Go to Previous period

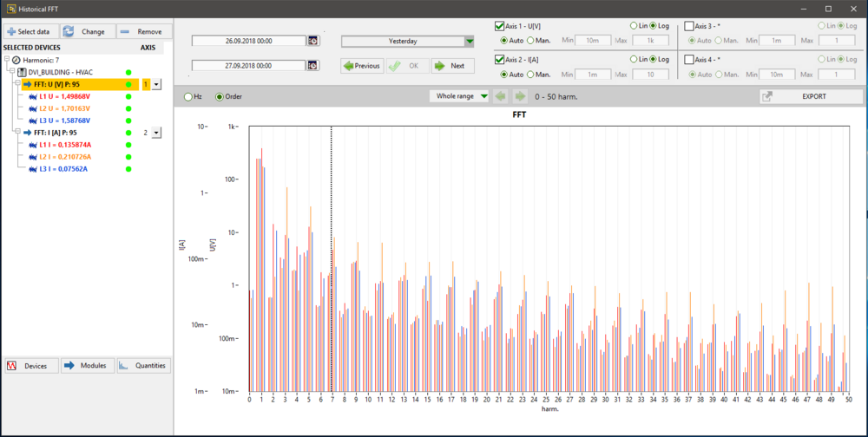coord(362,66)
